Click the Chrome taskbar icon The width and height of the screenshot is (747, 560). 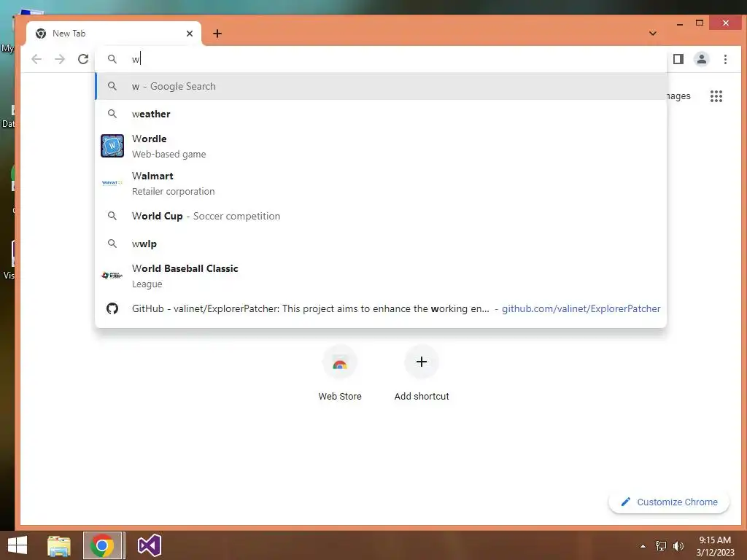coord(102,545)
